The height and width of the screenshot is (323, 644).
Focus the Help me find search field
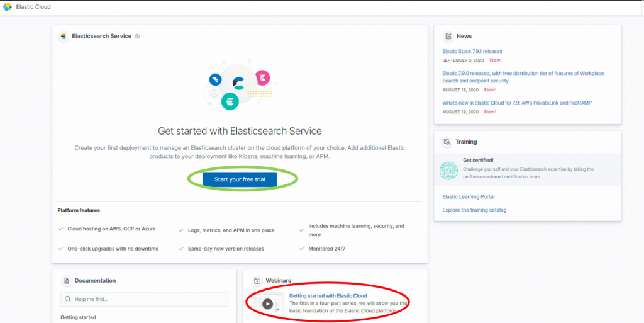pos(144,299)
